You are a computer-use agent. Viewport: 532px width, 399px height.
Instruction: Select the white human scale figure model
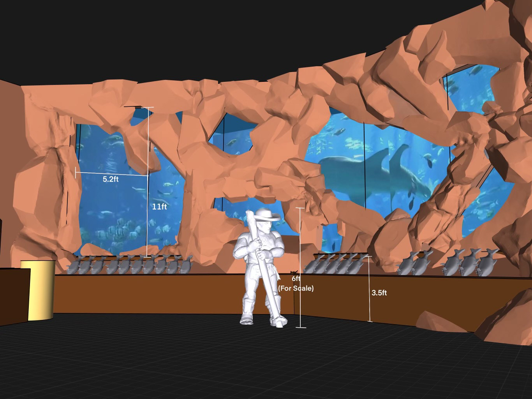pyautogui.click(x=261, y=267)
